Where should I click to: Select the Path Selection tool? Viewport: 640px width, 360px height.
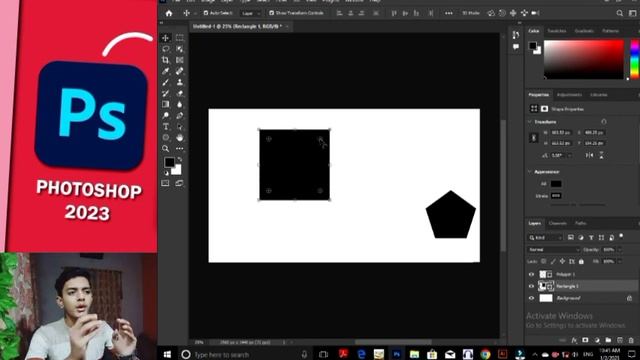coord(180,127)
